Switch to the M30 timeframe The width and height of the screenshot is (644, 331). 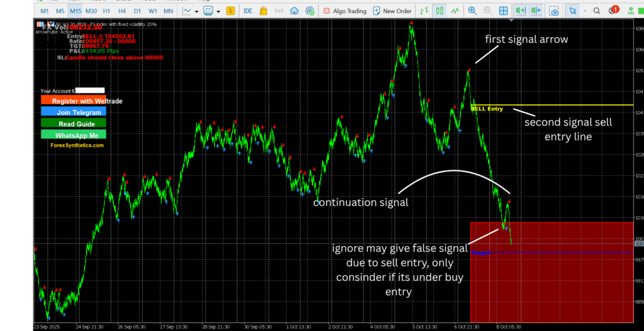point(91,11)
